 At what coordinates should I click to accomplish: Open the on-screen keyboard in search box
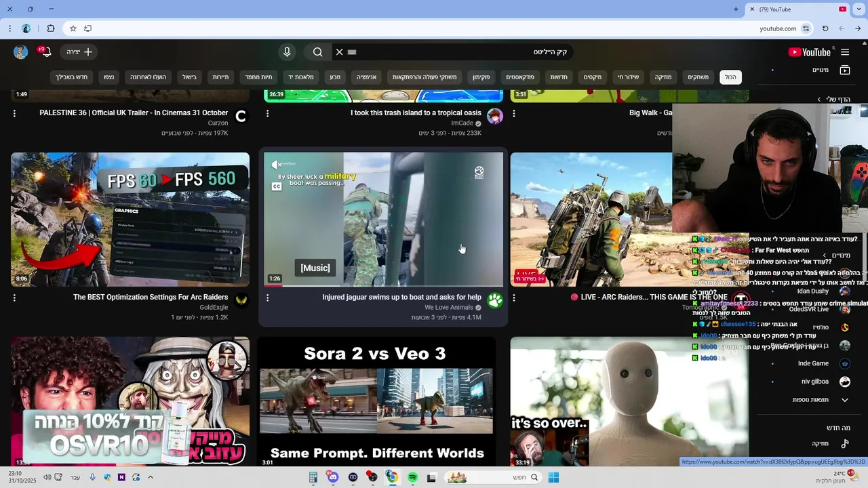352,52
